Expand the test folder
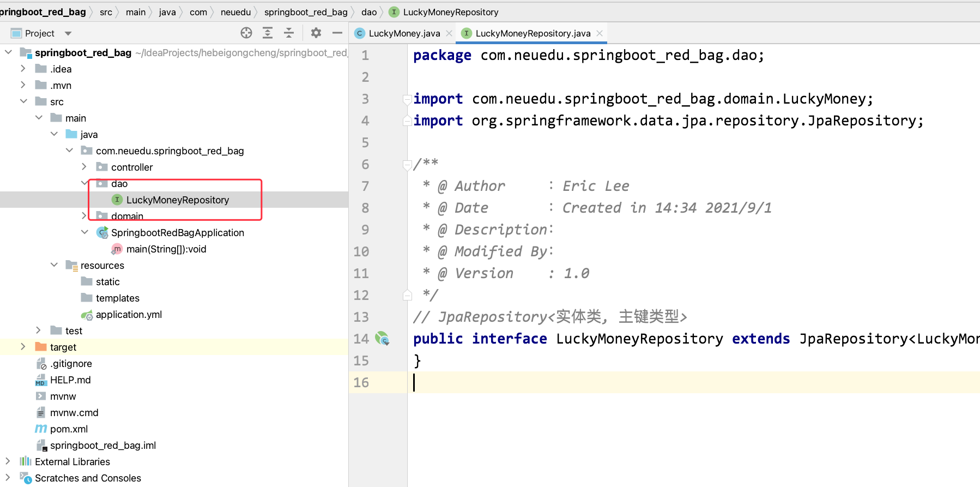 [x=38, y=330]
